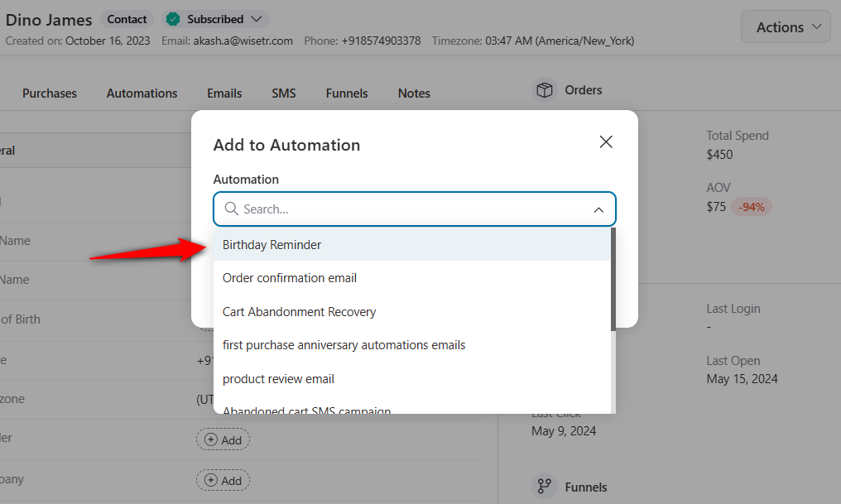The image size is (841, 504).
Task: Click the magnifier icon in search field
Action: pos(231,209)
